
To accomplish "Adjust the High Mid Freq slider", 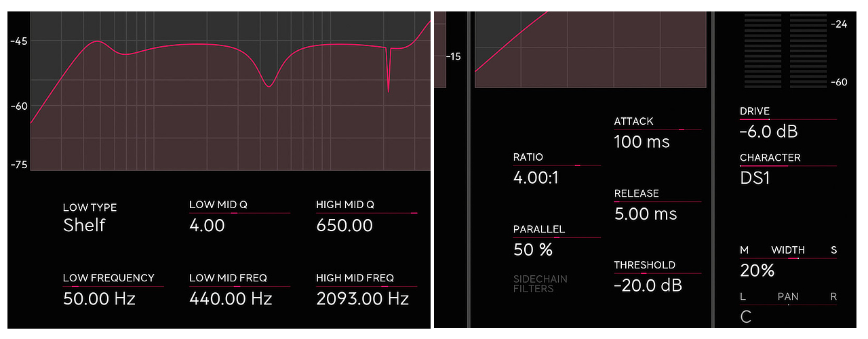I will (x=366, y=286).
